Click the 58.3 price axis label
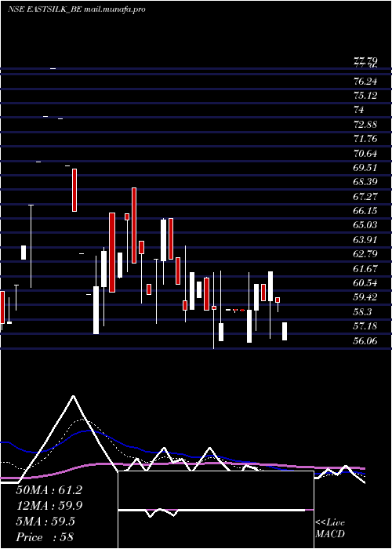392x549 pixels. tap(362, 311)
